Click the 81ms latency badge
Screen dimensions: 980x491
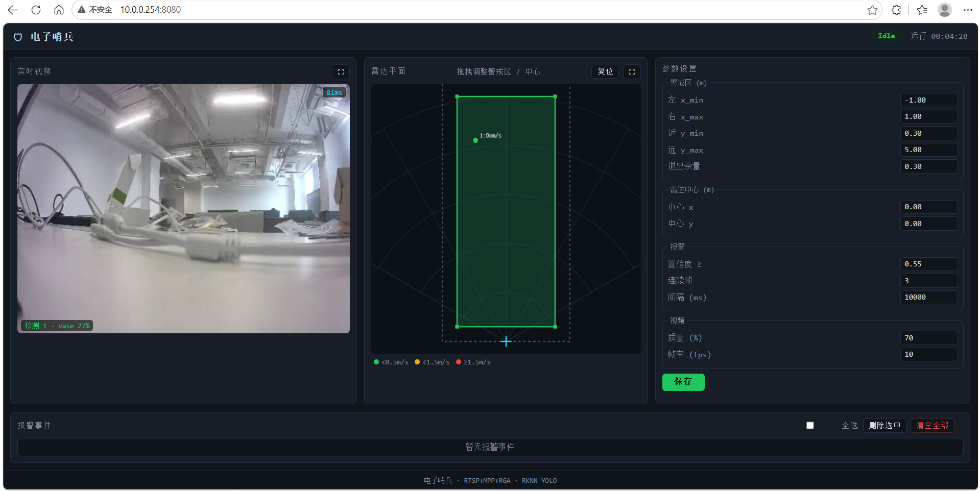click(x=334, y=92)
